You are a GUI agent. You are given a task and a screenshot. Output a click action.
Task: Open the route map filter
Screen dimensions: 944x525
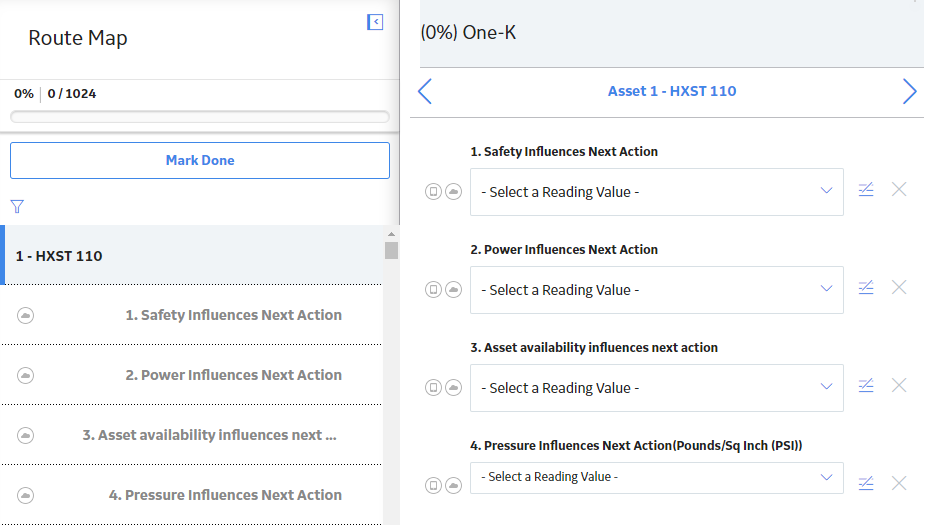[17, 207]
